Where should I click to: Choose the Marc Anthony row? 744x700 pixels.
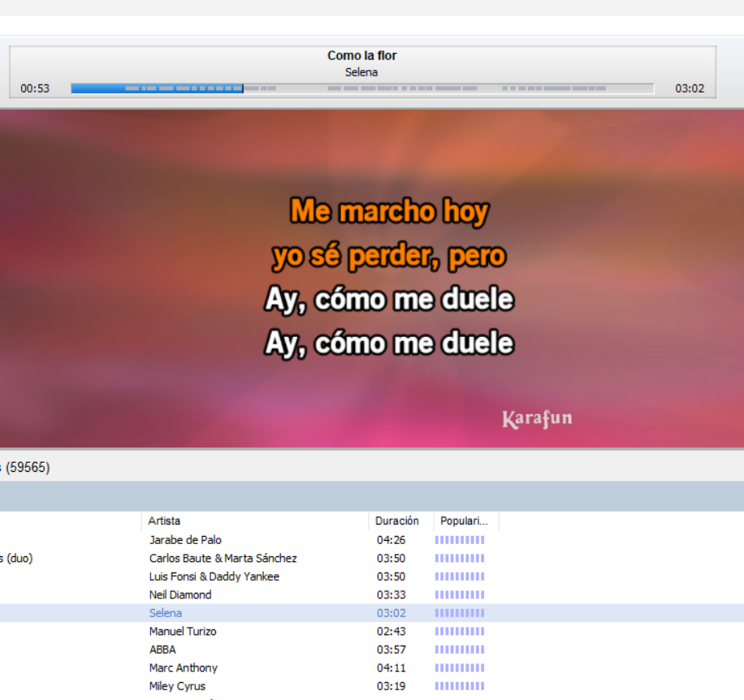click(x=372, y=668)
